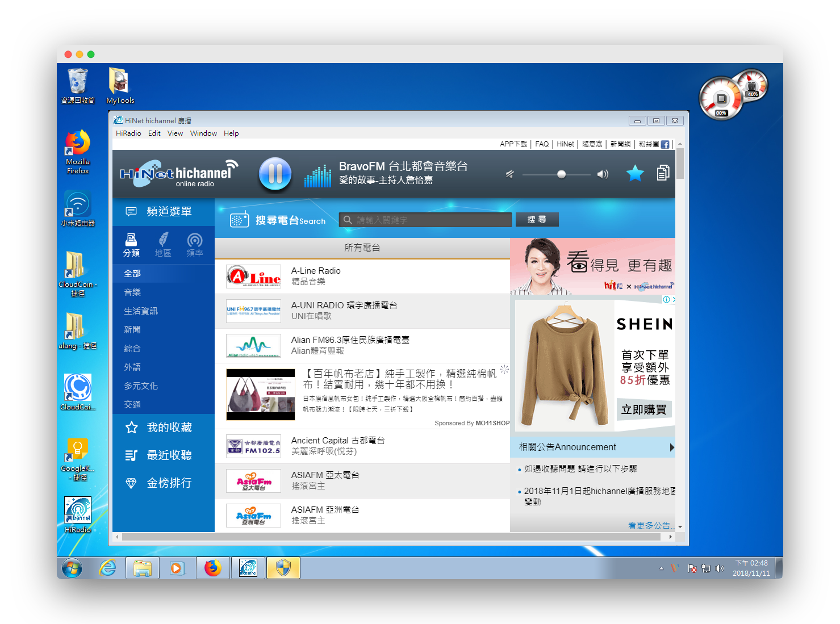The image size is (840, 624).
Task: Open the 百年帆布老店 sponsored ad
Action: (362, 395)
